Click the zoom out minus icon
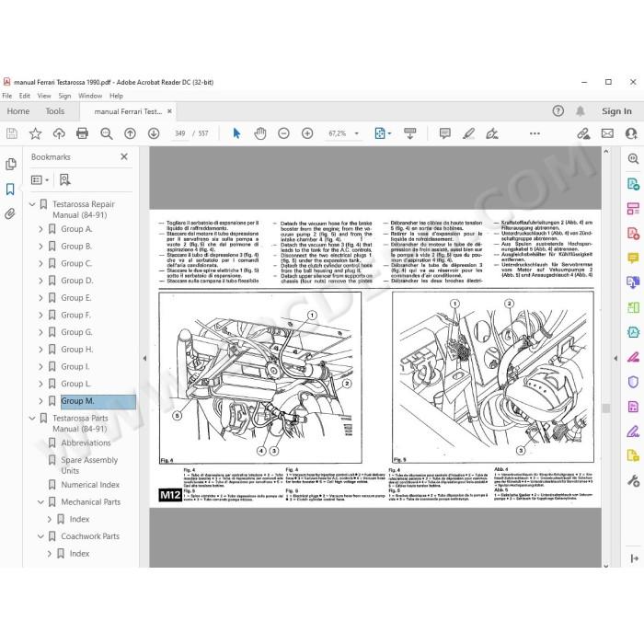The width and height of the screenshot is (644, 644). tap(283, 133)
